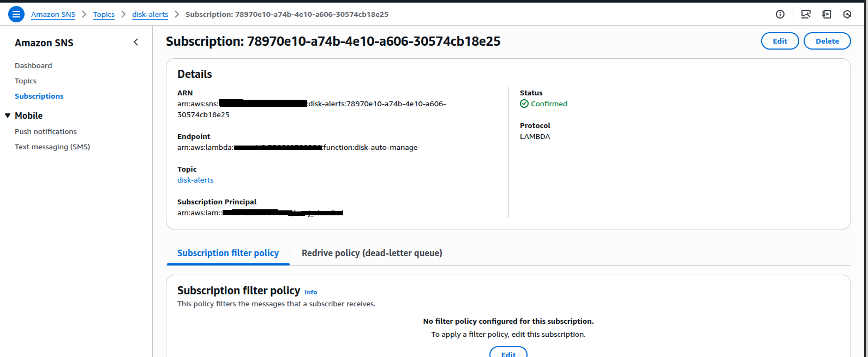Collapse the Mobile section triangle
The height and width of the screenshot is (357, 868).
(x=8, y=116)
